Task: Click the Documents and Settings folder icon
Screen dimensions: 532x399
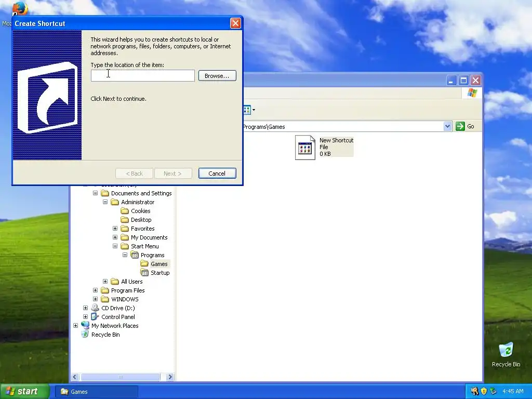Action: click(105, 193)
